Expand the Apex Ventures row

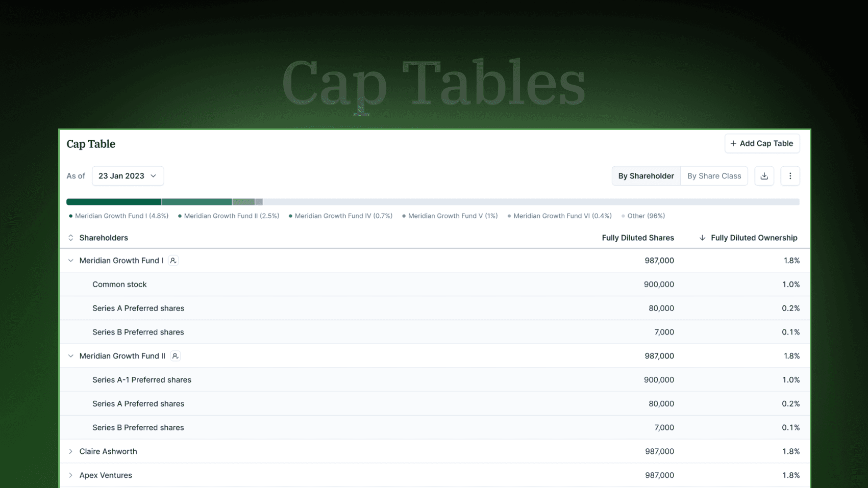coord(71,475)
